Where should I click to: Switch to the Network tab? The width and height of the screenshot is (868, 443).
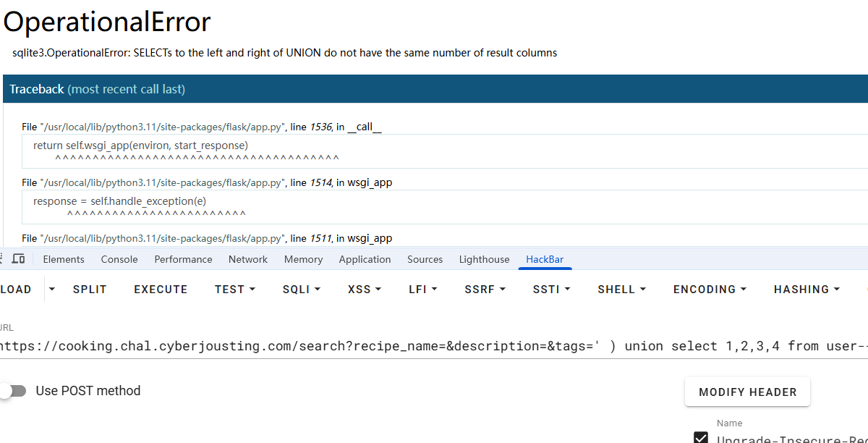[248, 259]
